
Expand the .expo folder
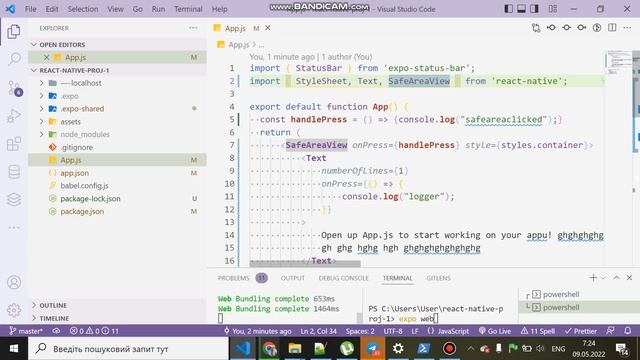[41, 96]
